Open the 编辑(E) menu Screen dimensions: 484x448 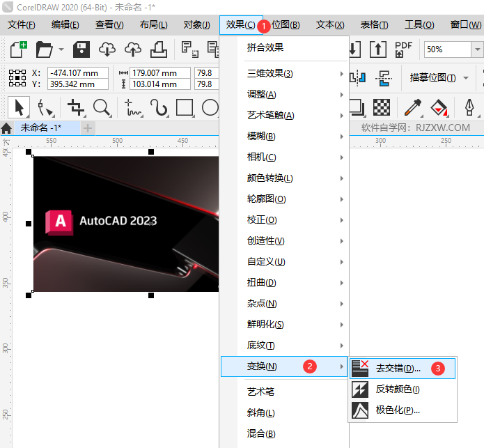click(x=65, y=24)
